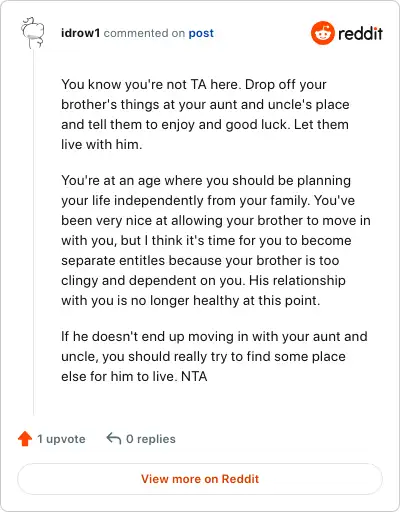Click the final "NTA" verdict word
The image size is (400, 512).
(194, 376)
